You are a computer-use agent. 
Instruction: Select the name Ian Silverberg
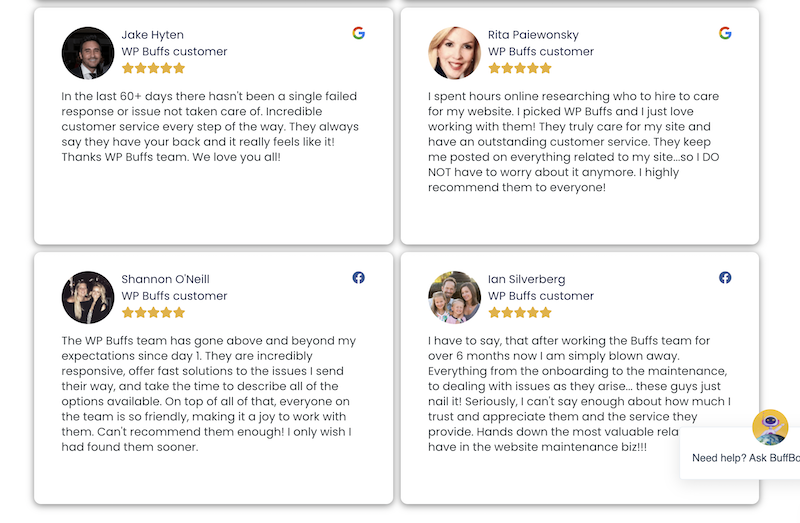pyautogui.click(x=527, y=279)
